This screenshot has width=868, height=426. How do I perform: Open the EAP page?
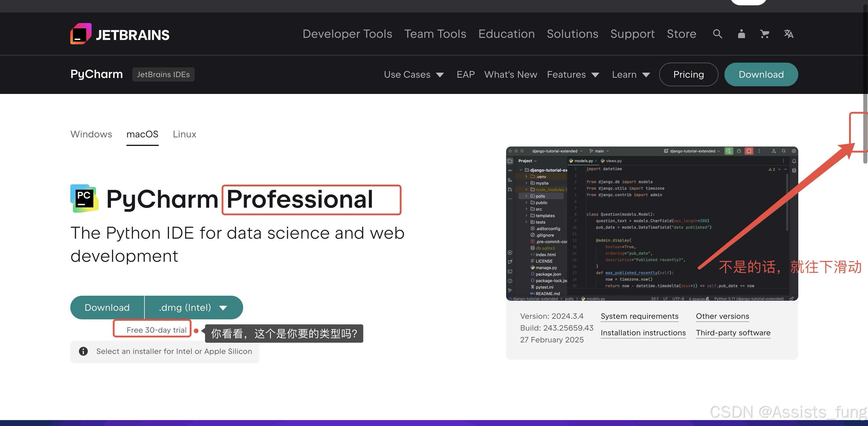tap(466, 74)
